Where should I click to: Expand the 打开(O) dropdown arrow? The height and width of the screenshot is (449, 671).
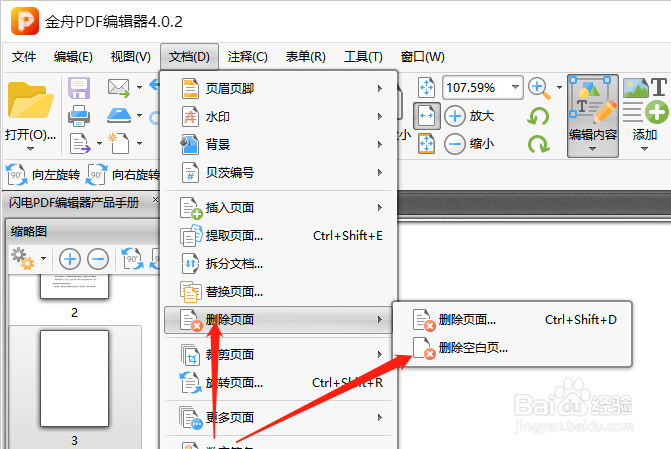coord(30,149)
